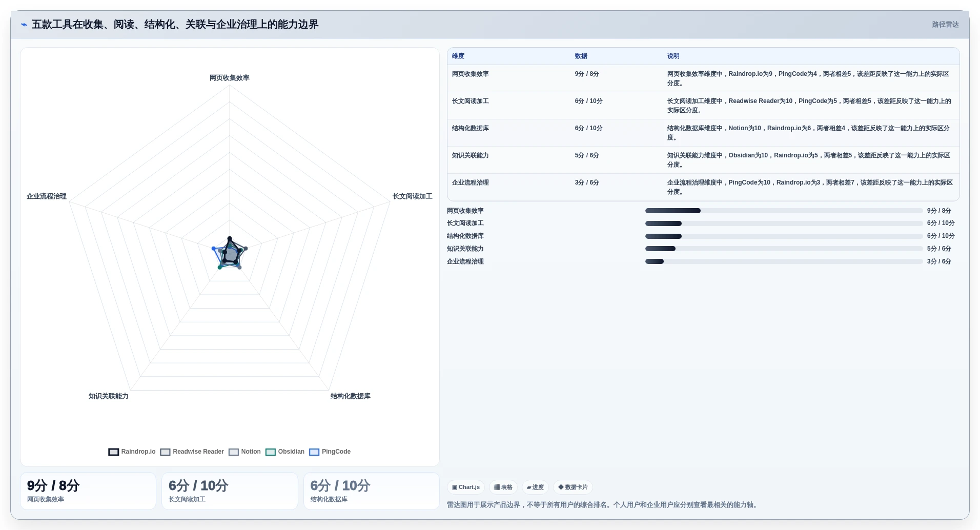Open the 9分 / 8分 网页收集效率 card
This screenshot has width=980, height=530.
point(88,491)
